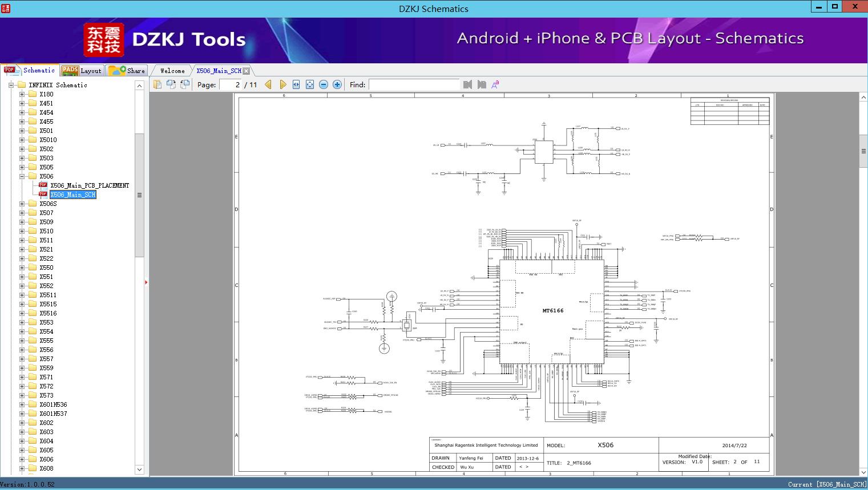The width and height of the screenshot is (868, 490).
Task: Select the X506_Main_SCH document tab
Action: click(x=219, y=71)
